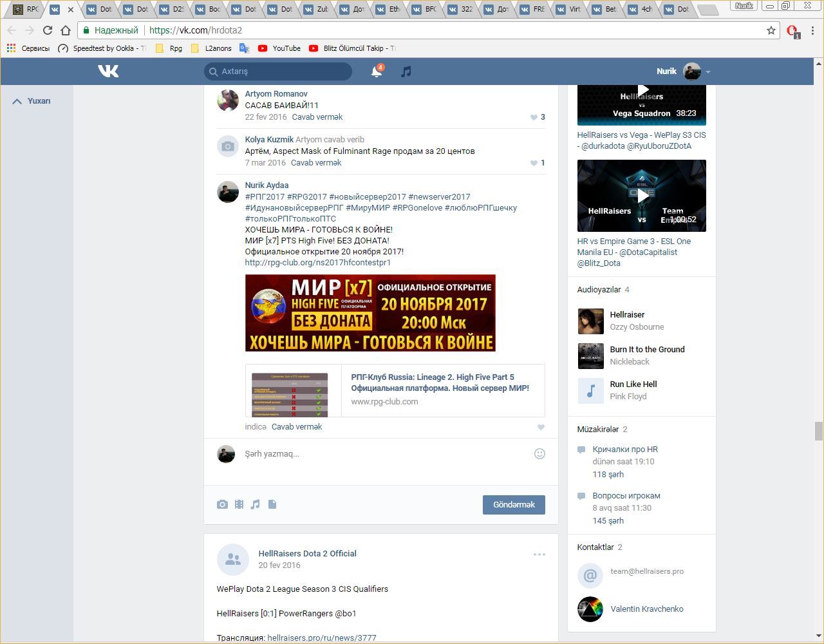Play Hellraiser by Ozzy Osbourne
This screenshot has height=644, width=824.
click(590, 321)
